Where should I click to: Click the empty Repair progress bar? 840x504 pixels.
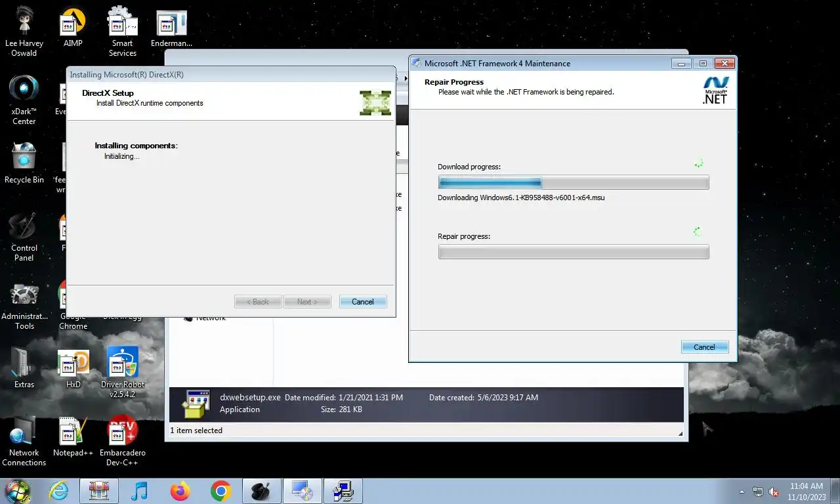(574, 252)
